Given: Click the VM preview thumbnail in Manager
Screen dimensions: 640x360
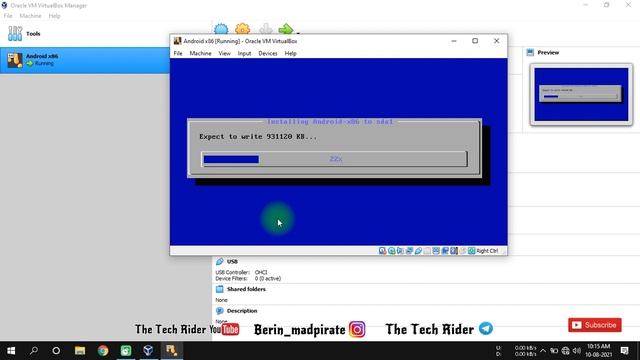Looking at the screenshot, I should [581, 95].
